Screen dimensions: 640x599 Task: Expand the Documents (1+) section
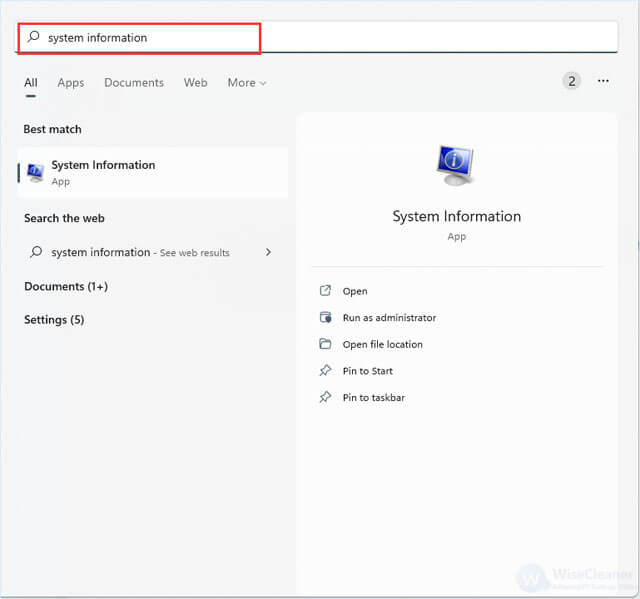tap(66, 286)
